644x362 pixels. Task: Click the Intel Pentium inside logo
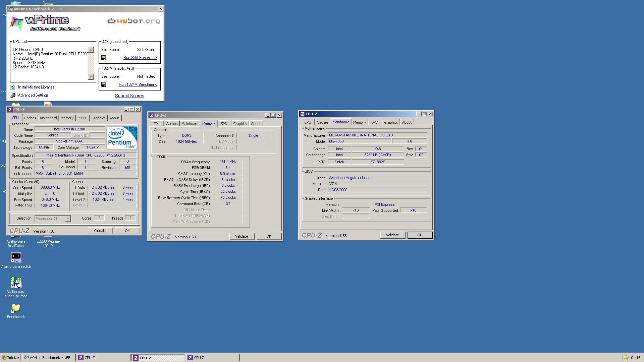[121, 138]
